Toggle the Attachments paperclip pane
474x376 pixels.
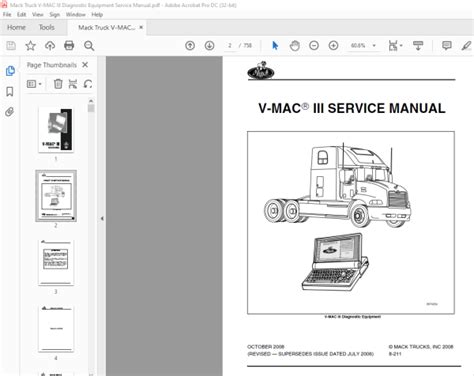(10, 112)
